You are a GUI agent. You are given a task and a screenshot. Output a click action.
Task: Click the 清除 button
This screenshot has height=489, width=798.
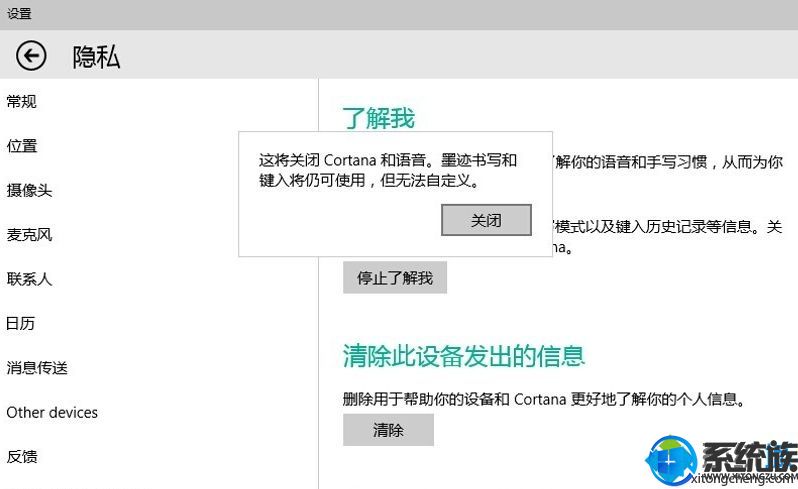coord(388,430)
